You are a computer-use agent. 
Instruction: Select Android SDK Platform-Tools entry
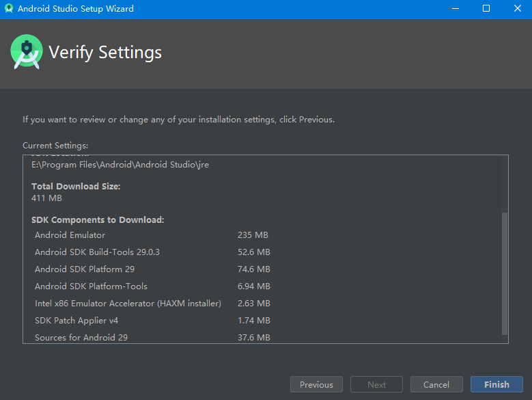91,286
